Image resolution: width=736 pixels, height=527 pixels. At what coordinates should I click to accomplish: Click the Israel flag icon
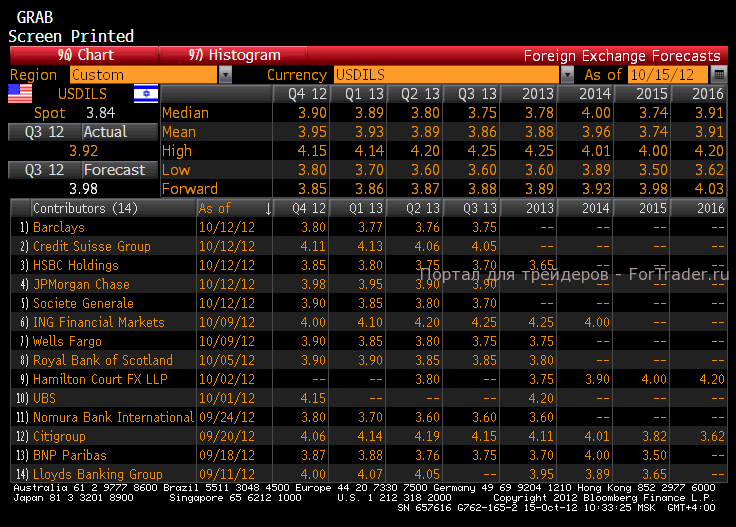pyautogui.click(x=146, y=93)
